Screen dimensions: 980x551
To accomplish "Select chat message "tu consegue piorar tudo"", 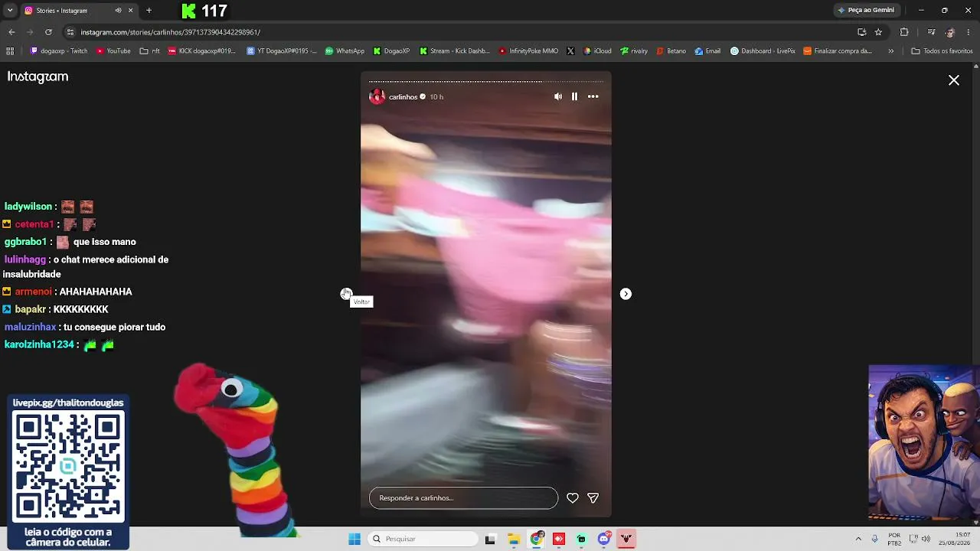I will point(115,327).
